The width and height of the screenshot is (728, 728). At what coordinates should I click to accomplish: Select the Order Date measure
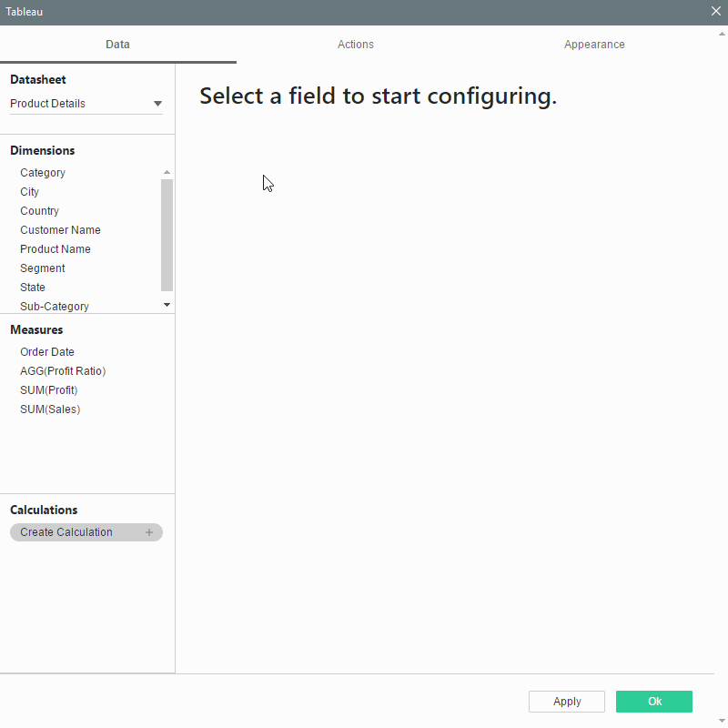tap(47, 352)
